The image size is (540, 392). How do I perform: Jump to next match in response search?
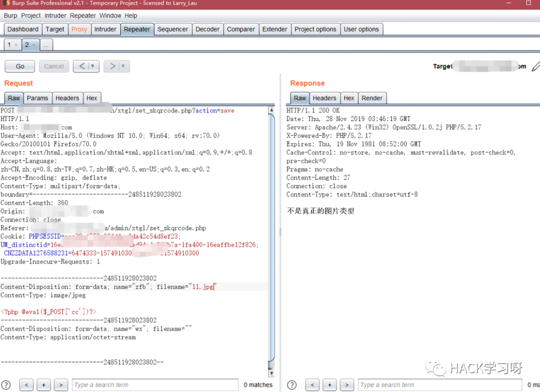(x=347, y=385)
